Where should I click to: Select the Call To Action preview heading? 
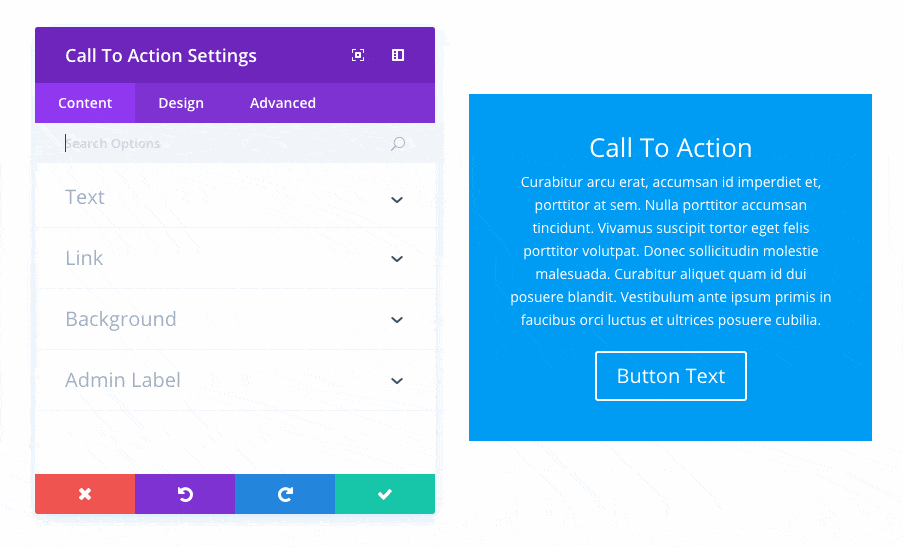click(x=670, y=148)
